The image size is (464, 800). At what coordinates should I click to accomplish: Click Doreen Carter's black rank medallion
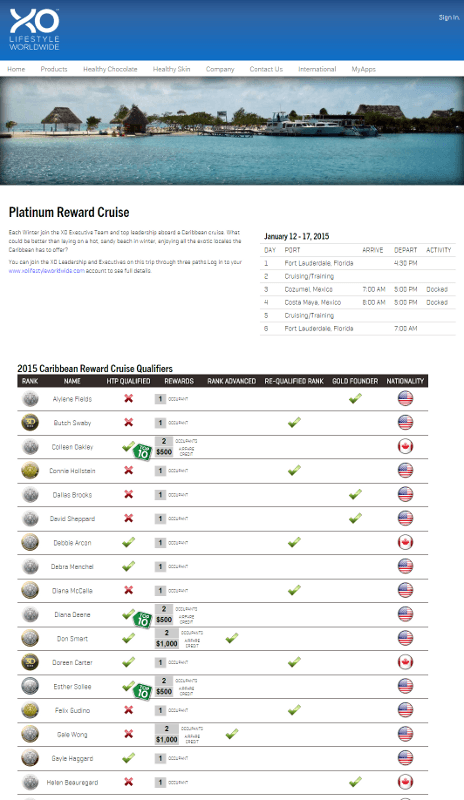pyautogui.click(x=30, y=662)
